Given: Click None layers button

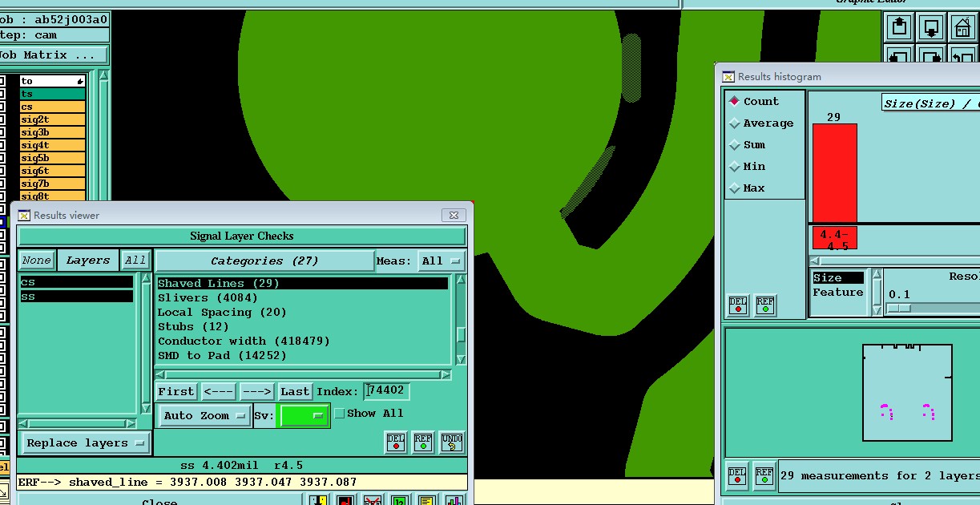Looking at the screenshot, I should click(x=36, y=261).
